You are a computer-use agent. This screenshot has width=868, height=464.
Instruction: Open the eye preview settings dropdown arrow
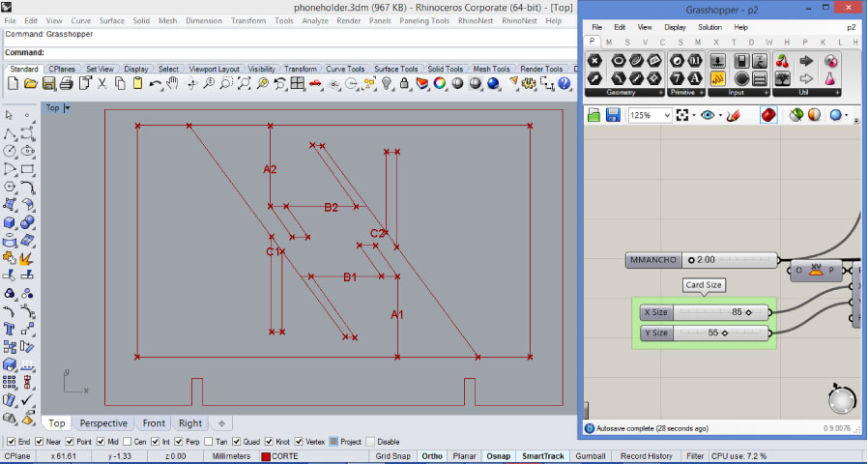click(x=720, y=116)
